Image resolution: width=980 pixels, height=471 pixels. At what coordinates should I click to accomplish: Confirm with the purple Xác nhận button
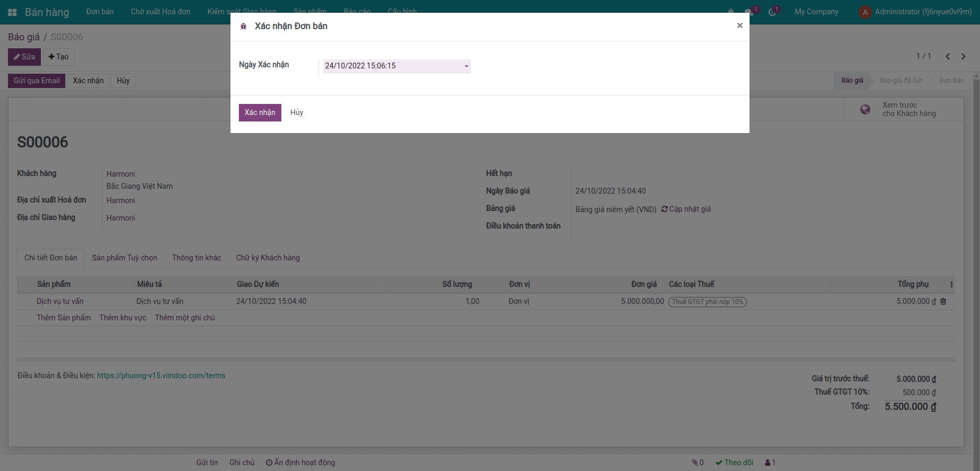pos(260,112)
